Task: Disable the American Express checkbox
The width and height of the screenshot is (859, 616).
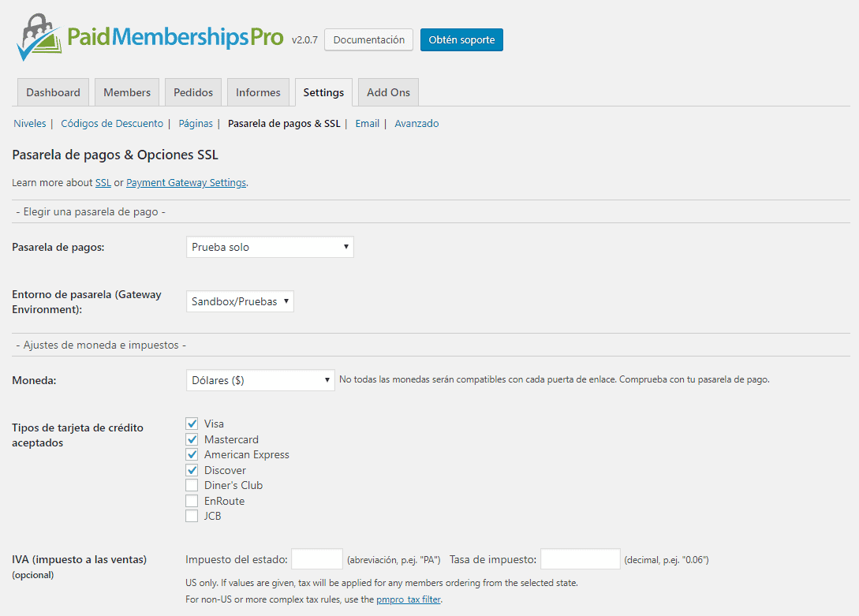Action: coord(192,455)
